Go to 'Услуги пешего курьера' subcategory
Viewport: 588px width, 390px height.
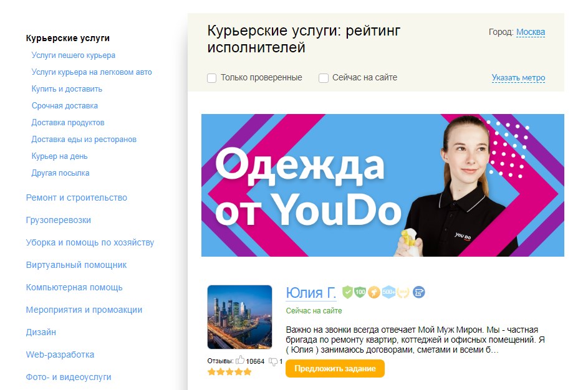pos(74,55)
